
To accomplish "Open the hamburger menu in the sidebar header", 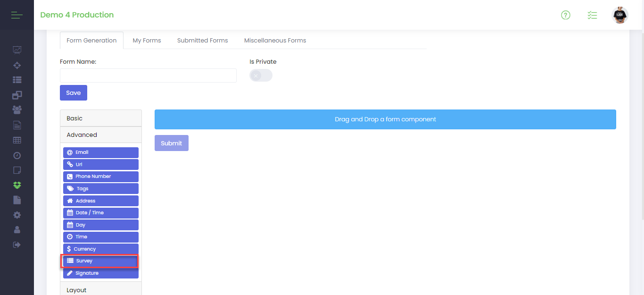I will [17, 15].
